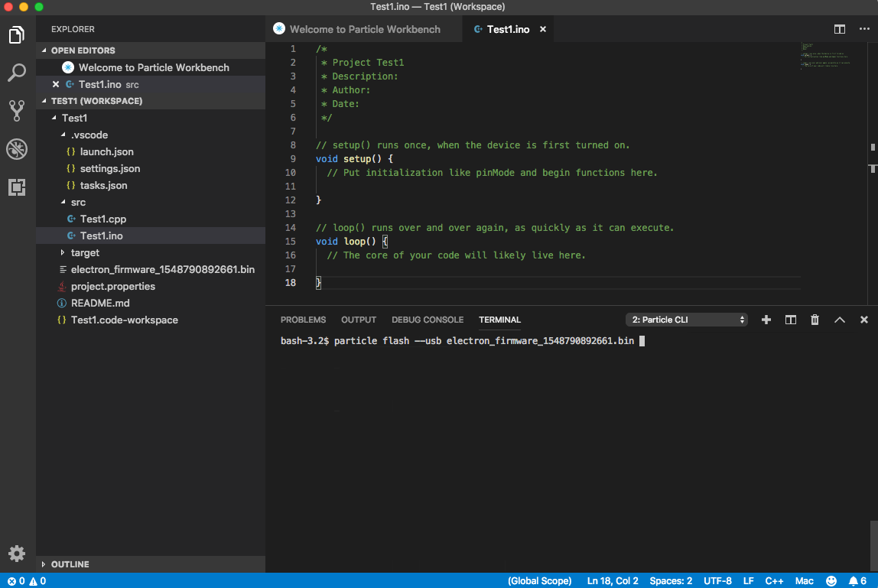
Task: Place cursor on void setup() line
Action: click(354, 158)
